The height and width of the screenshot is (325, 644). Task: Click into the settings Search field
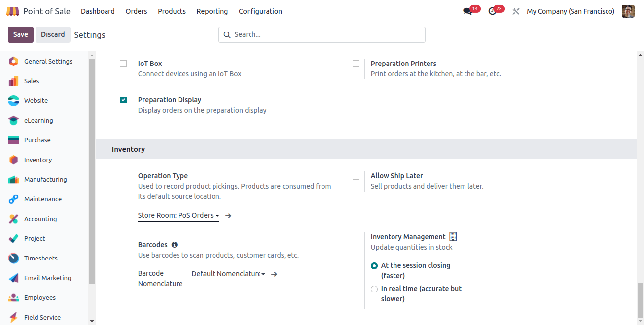322,35
